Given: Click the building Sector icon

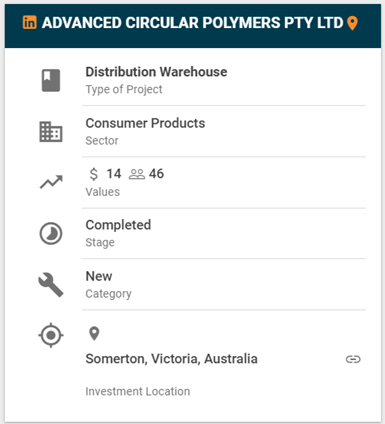Looking at the screenshot, I should coord(51,132).
